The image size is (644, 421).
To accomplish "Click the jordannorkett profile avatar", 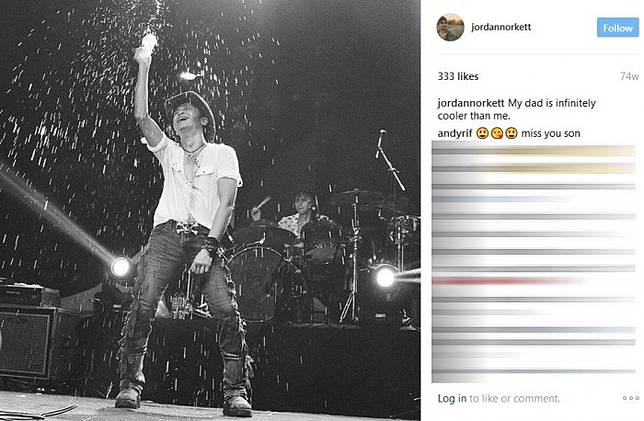I will pos(450,27).
